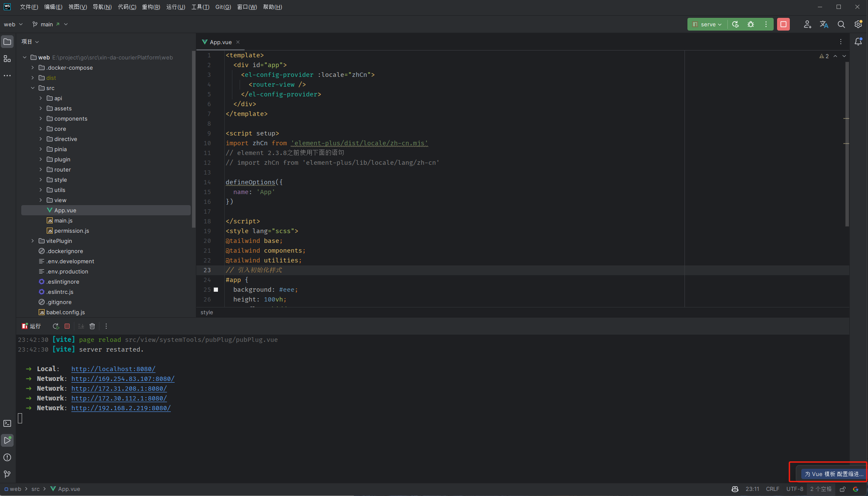Expand the components folder

(41, 118)
